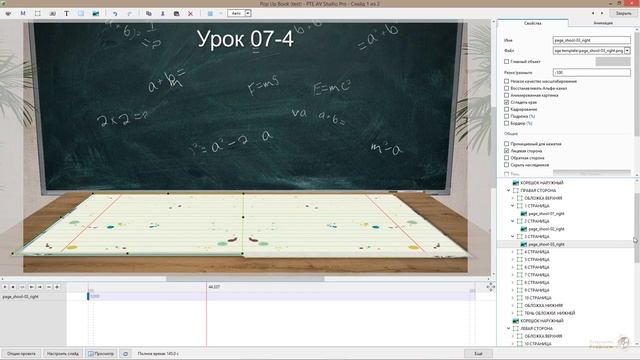Collapse the 3 СТРАНИЦА node

[513, 237]
